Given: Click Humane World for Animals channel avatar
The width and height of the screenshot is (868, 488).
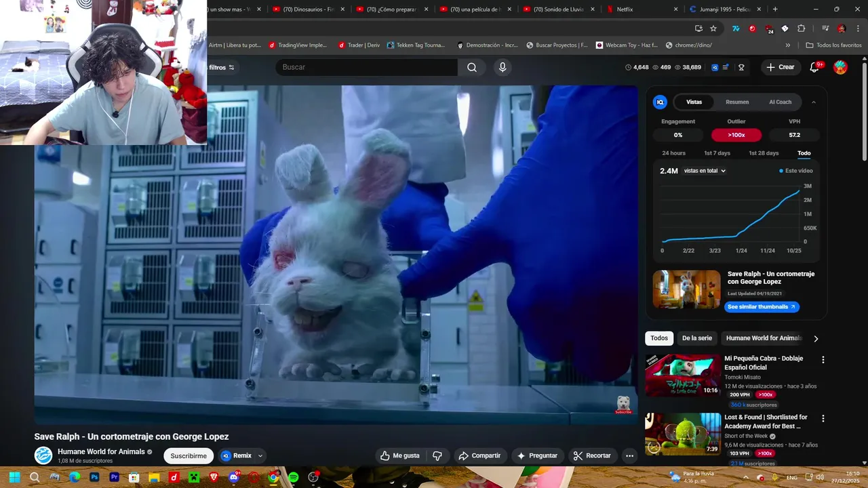Looking at the screenshot, I should coord(43,455).
